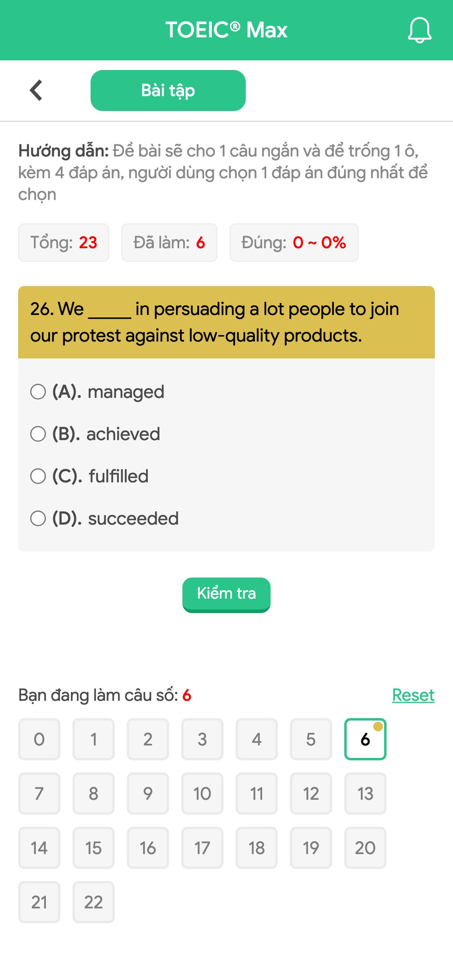
Task: Click the Tổng: 23 stat box
Action: (64, 243)
